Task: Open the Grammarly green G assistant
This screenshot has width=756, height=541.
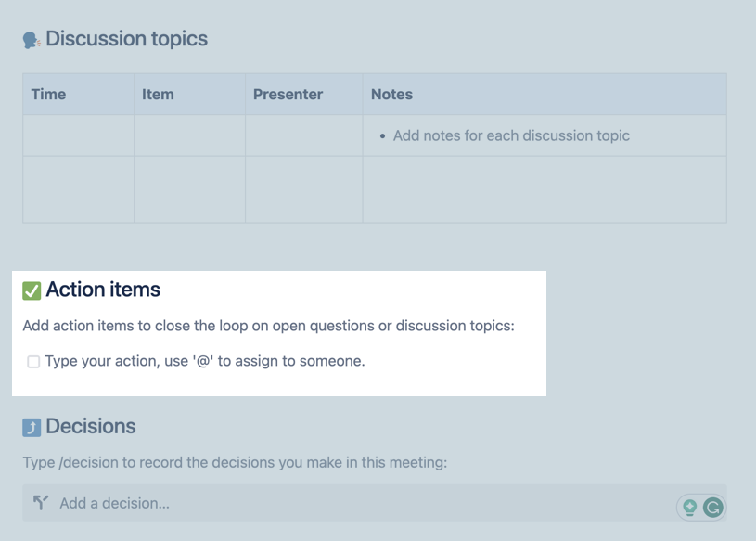Action: tap(714, 508)
